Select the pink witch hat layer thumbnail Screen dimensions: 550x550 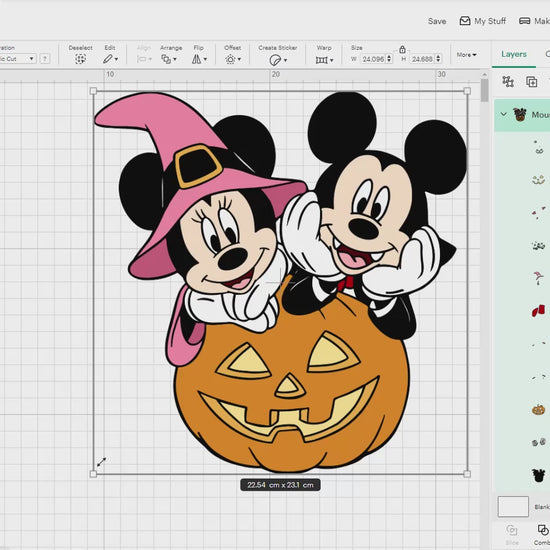click(x=539, y=278)
